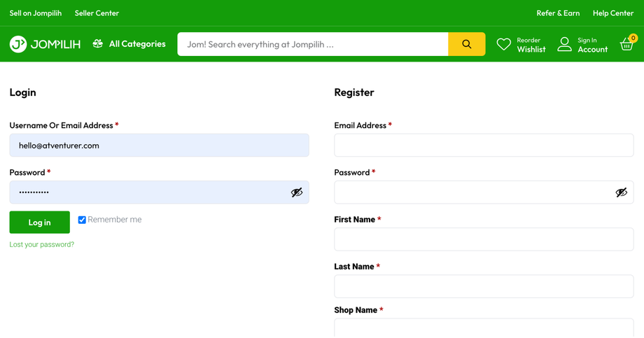
Task: Open Sell on Jompilih
Action: click(x=36, y=13)
